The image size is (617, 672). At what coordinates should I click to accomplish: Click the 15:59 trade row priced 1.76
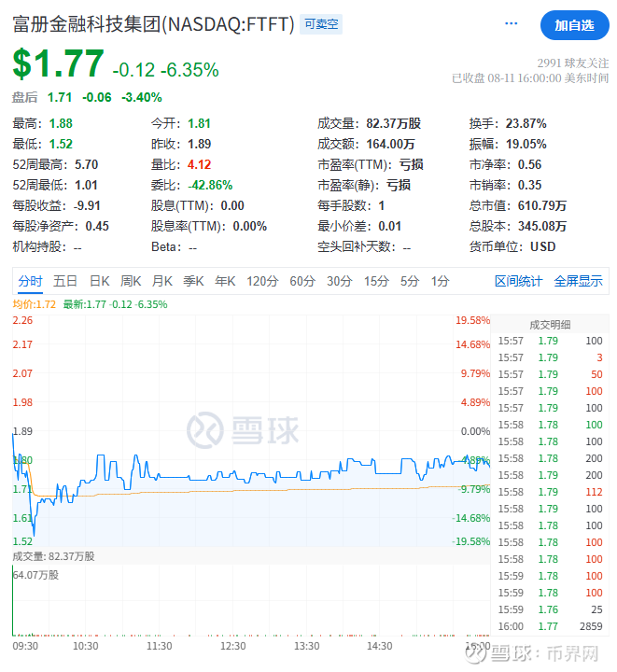click(550, 609)
